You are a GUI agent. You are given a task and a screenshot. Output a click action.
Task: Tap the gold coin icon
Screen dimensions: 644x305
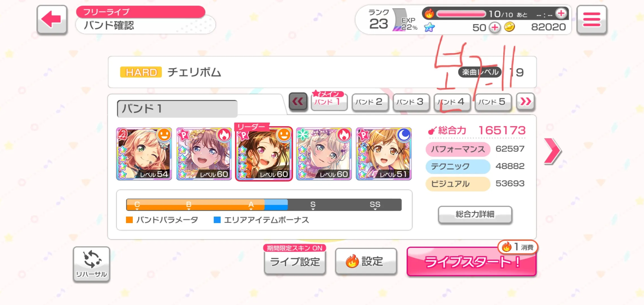(x=509, y=27)
